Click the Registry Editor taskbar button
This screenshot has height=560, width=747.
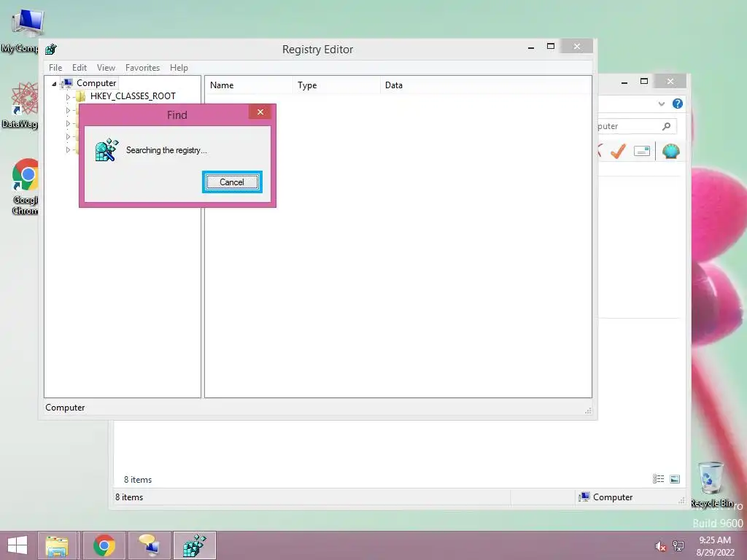(x=194, y=545)
